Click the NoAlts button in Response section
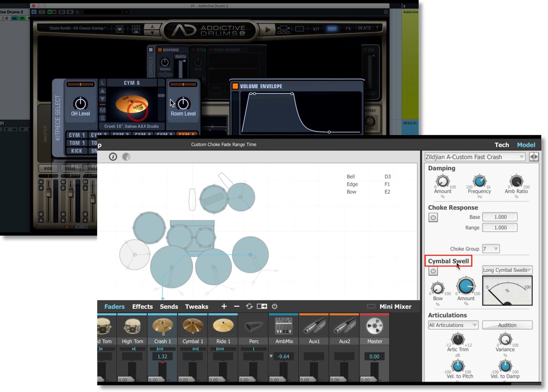Image resolution: width=548 pixels, height=392 pixels. [180, 57]
